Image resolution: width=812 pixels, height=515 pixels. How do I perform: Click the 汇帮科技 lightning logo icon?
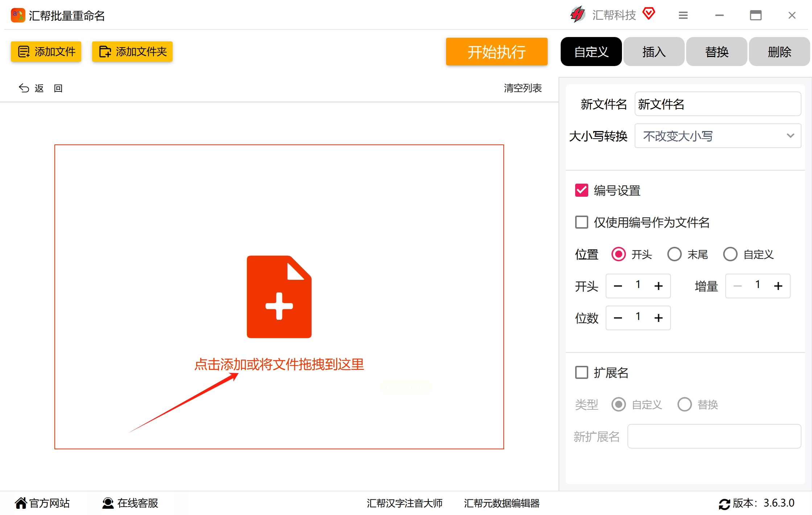coord(577,15)
